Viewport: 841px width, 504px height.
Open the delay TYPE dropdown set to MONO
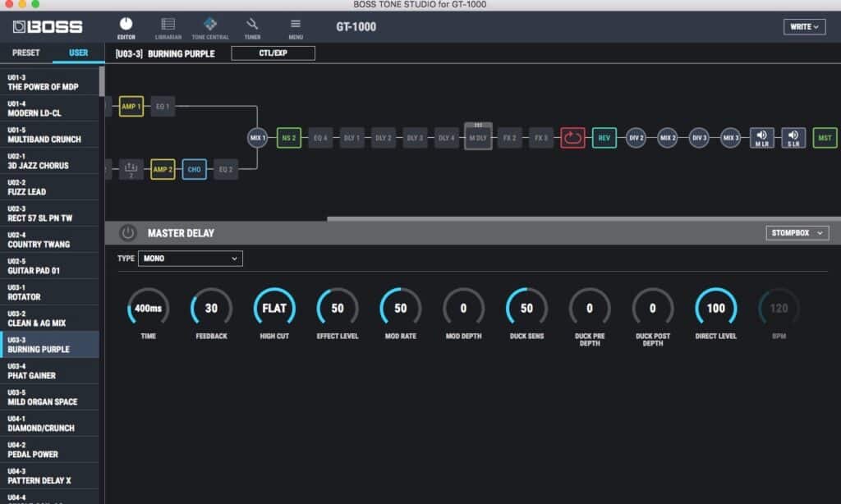(191, 259)
